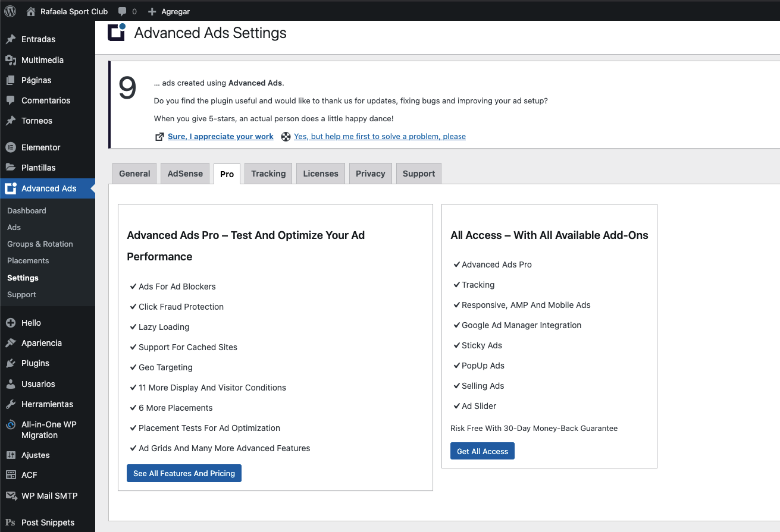Click the Usuarios person icon

pyautogui.click(x=10, y=384)
